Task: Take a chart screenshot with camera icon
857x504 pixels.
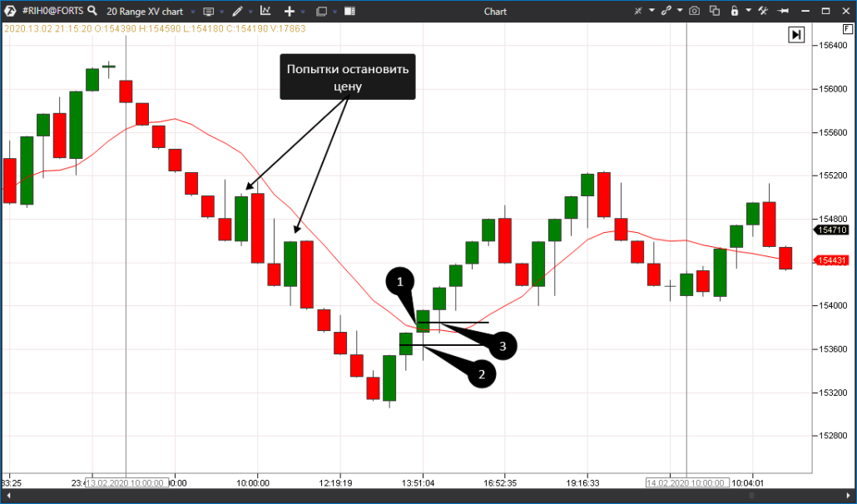Action: click(694, 12)
